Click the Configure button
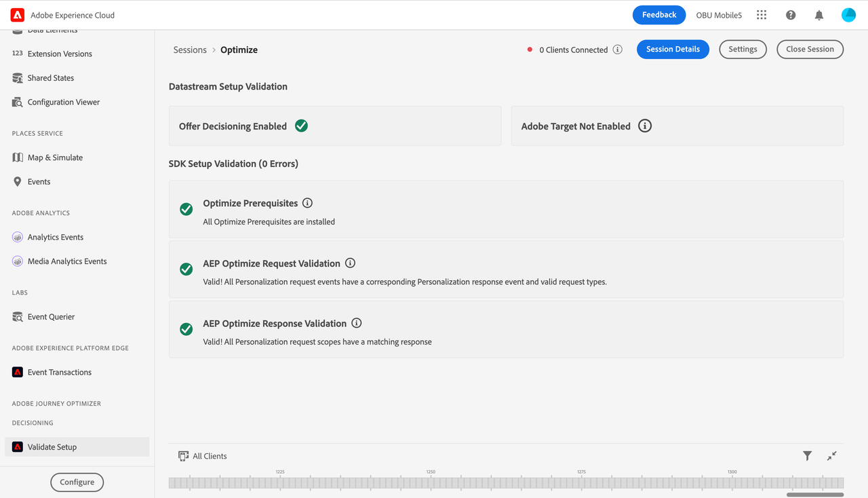The width and height of the screenshot is (868, 498). (77, 482)
